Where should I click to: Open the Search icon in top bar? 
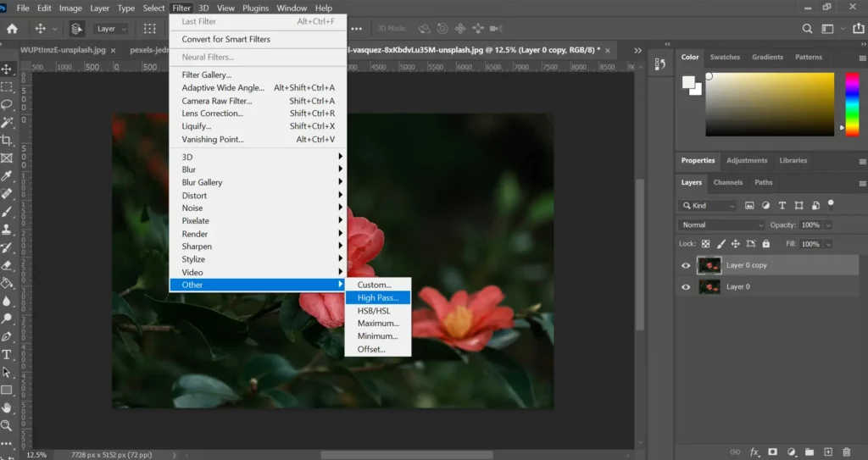point(807,29)
